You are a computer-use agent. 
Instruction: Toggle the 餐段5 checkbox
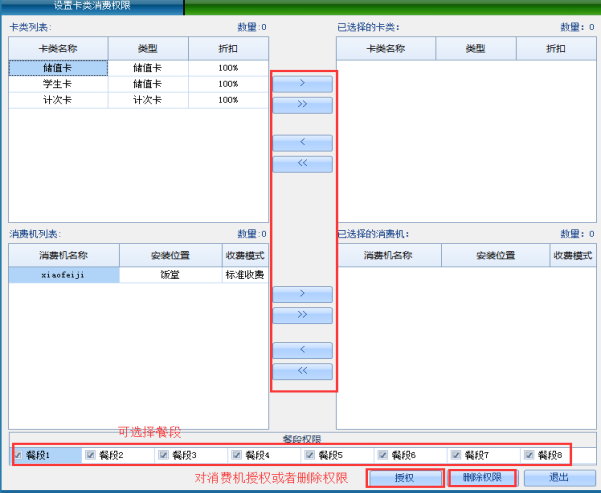pyautogui.click(x=309, y=455)
